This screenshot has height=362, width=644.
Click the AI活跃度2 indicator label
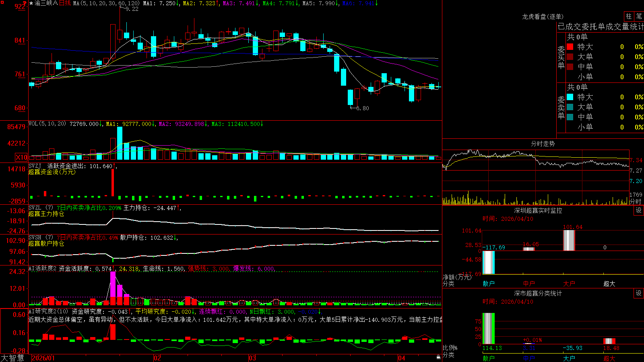43,269
